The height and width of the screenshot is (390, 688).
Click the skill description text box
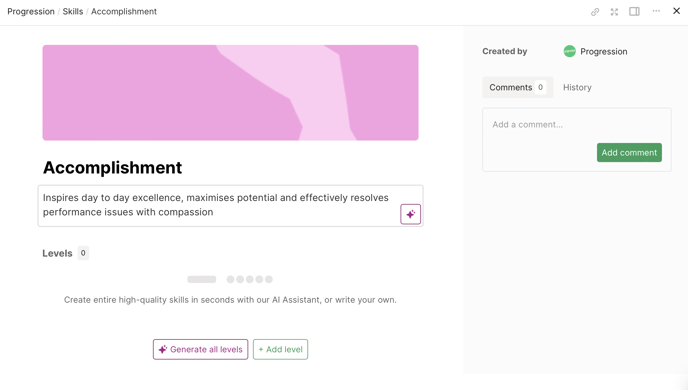(230, 206)
